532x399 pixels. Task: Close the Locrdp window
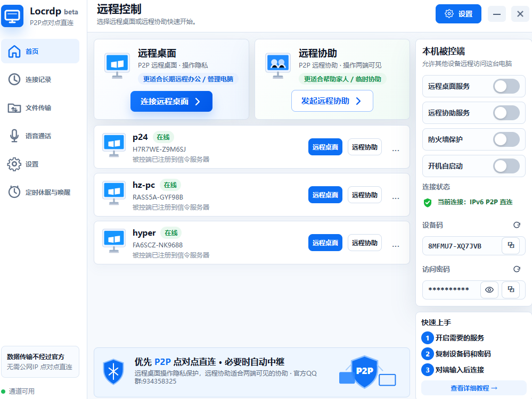tap(520, 14)
